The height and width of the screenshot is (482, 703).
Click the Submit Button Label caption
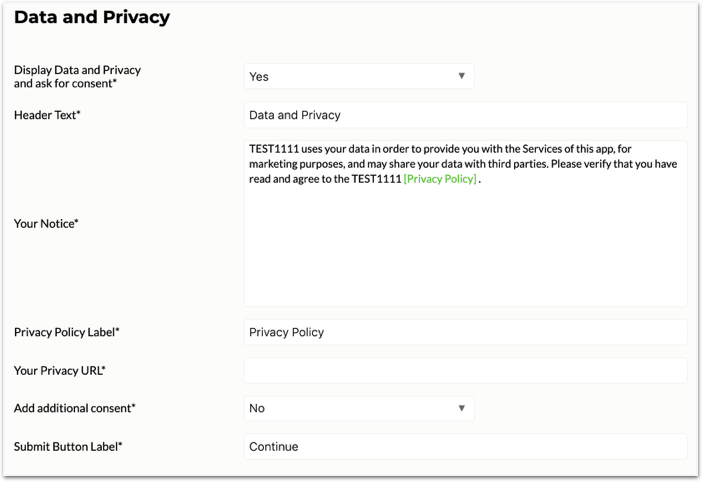(x=68, y=447)
